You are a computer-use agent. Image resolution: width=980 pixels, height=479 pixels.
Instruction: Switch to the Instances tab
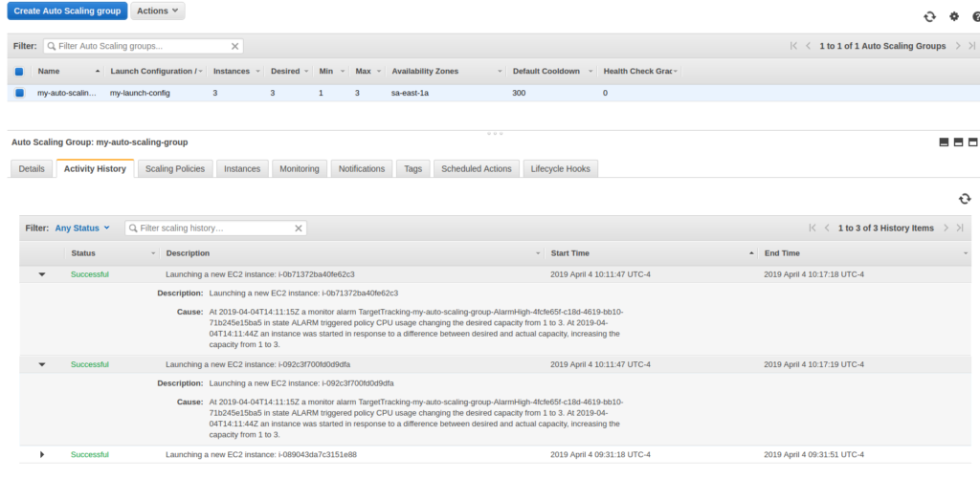click(x=242, y=168)
